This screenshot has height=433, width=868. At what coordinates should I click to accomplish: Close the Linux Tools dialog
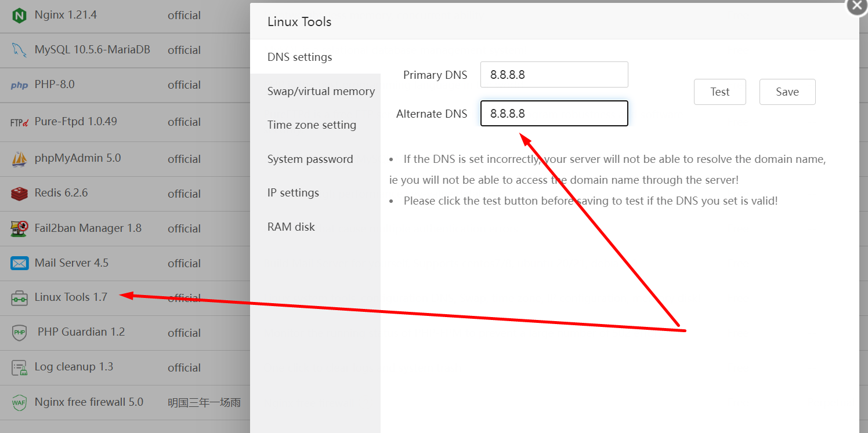click(857, 6)
